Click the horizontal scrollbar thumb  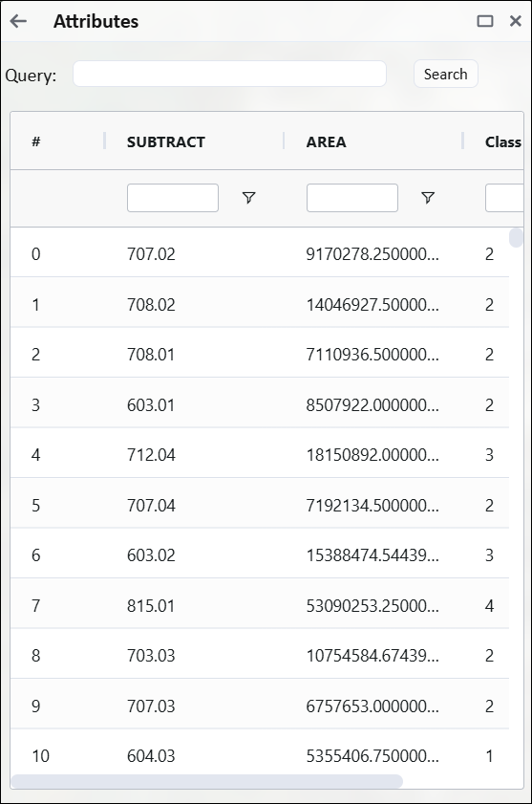[206, 781]
